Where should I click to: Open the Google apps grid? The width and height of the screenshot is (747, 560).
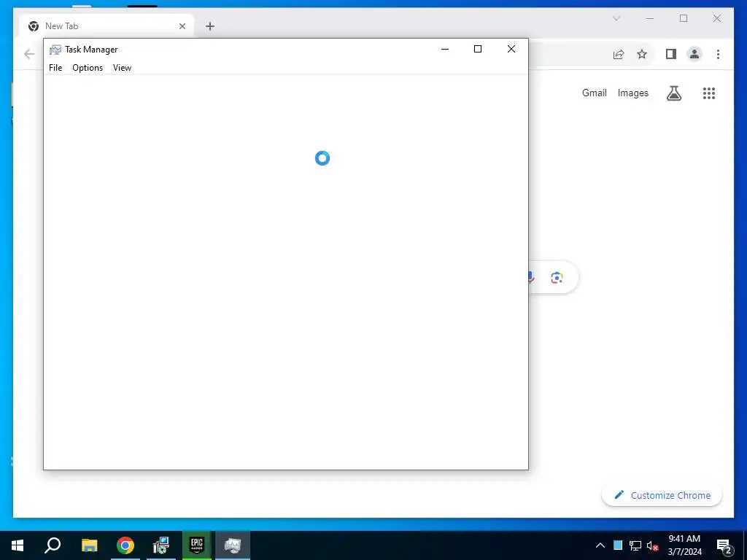(709, 93)
